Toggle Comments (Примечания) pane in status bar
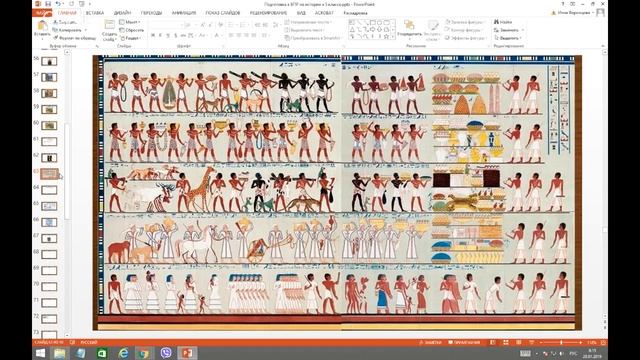 (x=464, y=342)
